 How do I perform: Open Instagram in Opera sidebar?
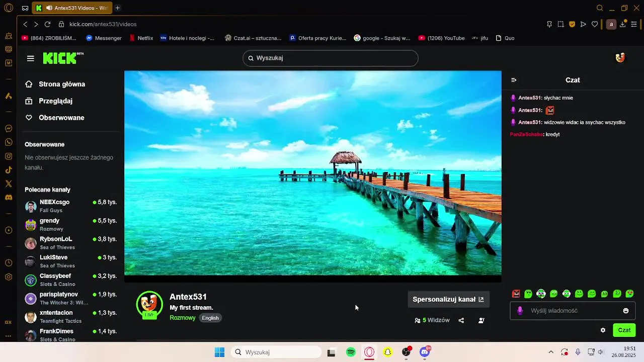tap(9, 156)
